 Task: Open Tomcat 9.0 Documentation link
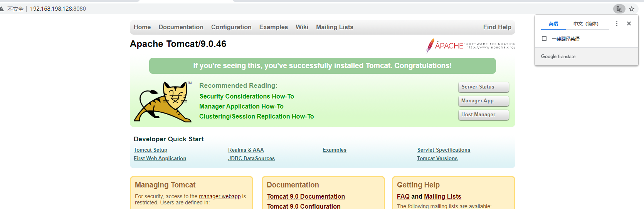[x=306, y=197]
